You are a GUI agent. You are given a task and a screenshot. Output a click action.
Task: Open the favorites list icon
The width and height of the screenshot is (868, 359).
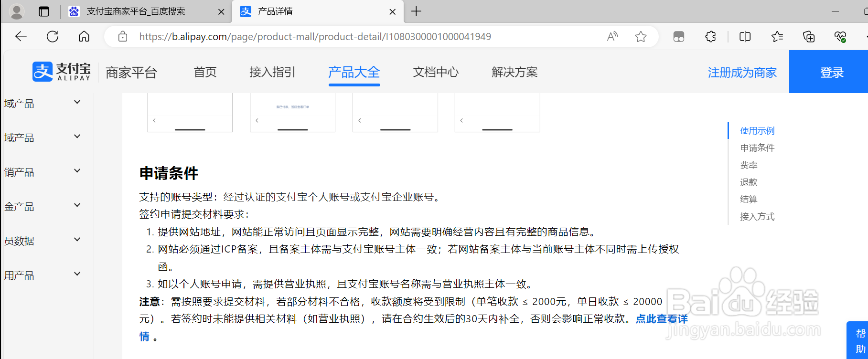[777, 37]
